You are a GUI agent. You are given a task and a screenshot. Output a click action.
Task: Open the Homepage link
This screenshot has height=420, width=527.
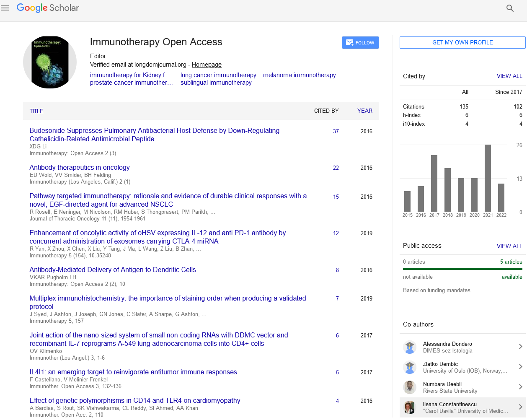point(207,65)
